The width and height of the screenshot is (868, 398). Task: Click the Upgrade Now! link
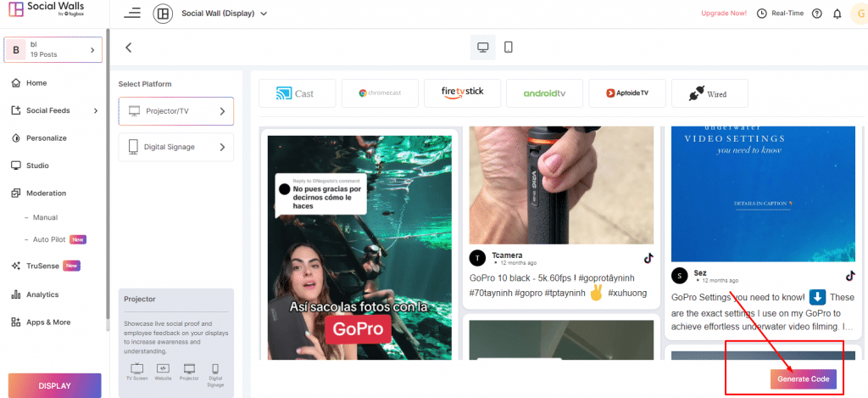[724, 14]
